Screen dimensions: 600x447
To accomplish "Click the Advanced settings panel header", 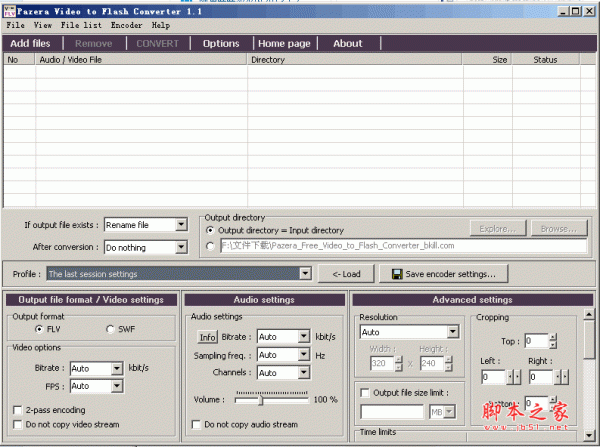I will (473, 300).
